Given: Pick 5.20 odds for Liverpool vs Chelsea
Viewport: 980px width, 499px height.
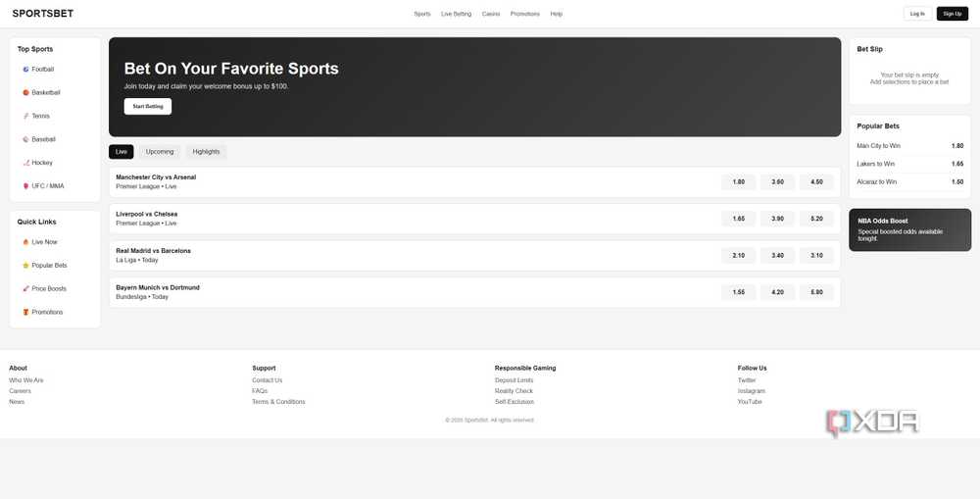Looking at the screenshot, I should tap(816, 219).
